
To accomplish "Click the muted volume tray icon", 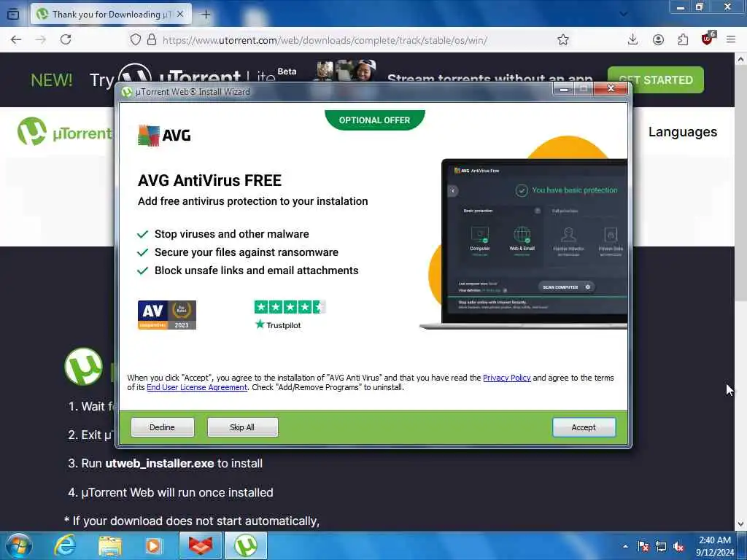I will tap(678, 546).
